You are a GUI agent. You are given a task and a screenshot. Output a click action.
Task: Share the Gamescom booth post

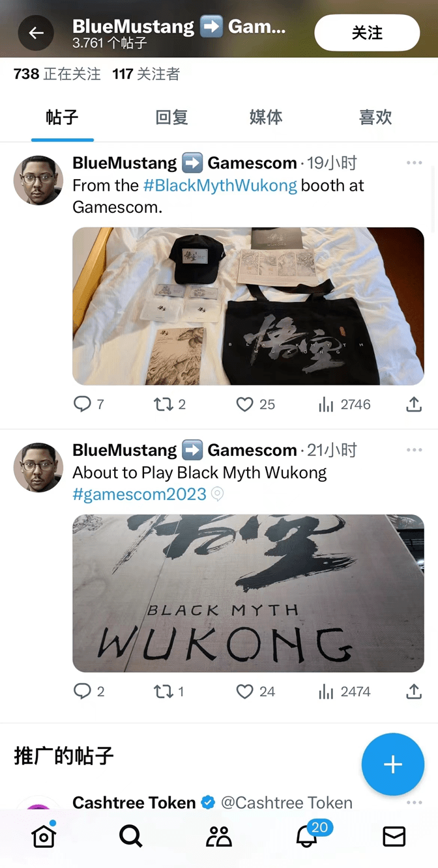(414, 404)
